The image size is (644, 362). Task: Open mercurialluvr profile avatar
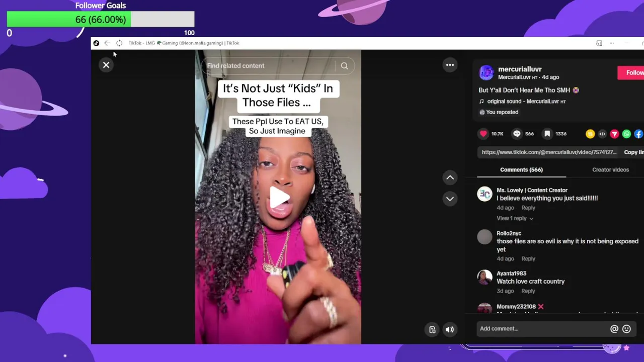click(486, 73)
